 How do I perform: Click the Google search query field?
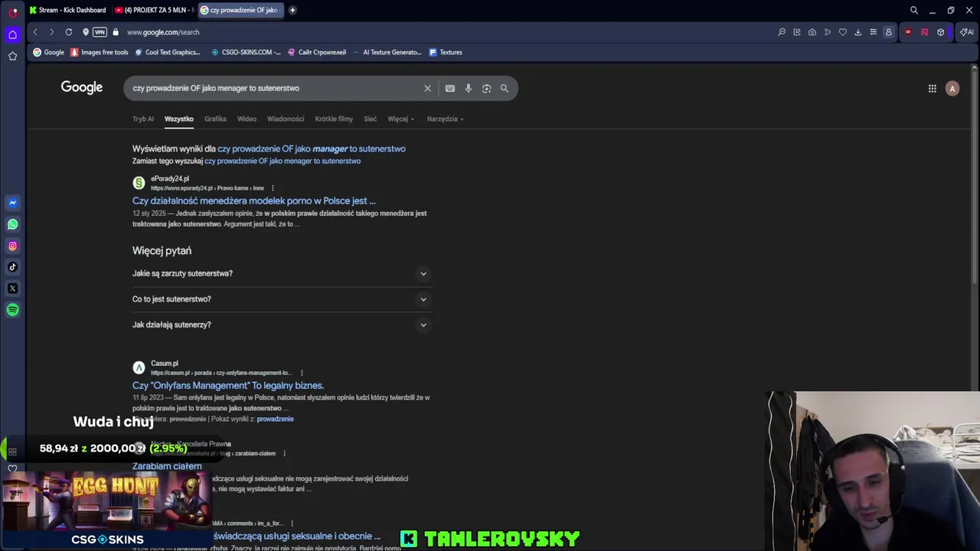click(x=276, y=88)
